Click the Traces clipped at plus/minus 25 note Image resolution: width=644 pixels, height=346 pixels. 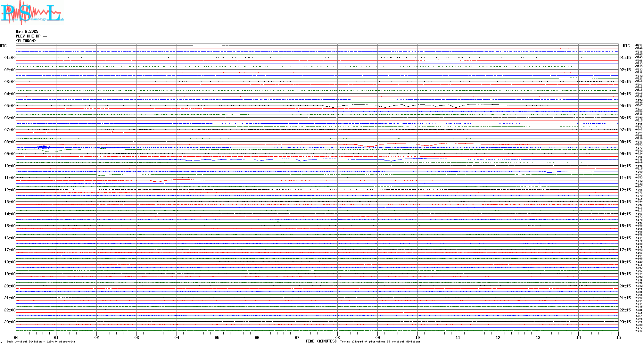[380, 342]
